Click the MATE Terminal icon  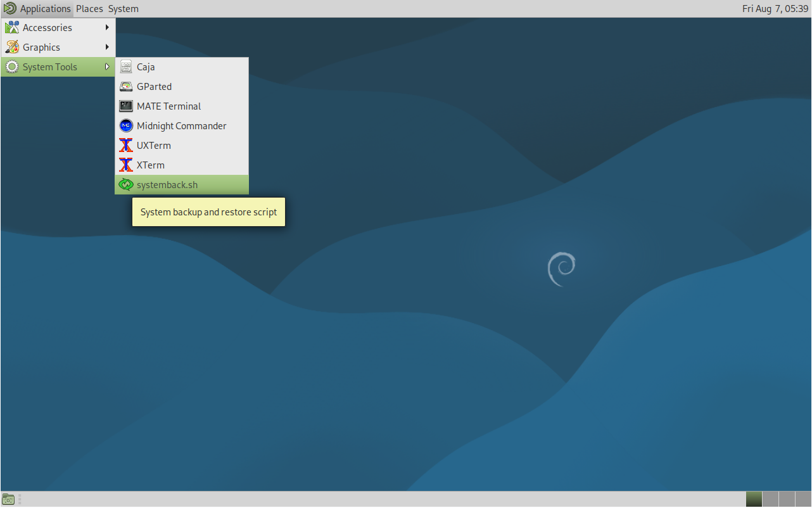click(126, 106)
